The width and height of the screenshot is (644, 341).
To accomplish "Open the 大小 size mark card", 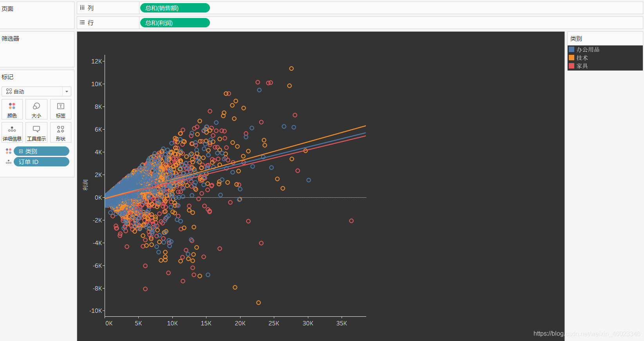I will coord(36,109).
